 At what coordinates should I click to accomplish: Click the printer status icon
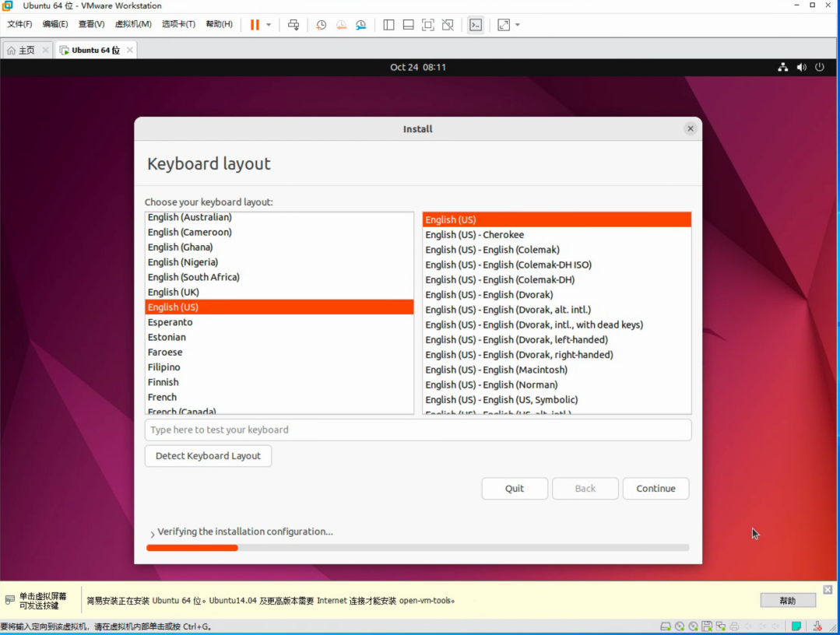734,626
